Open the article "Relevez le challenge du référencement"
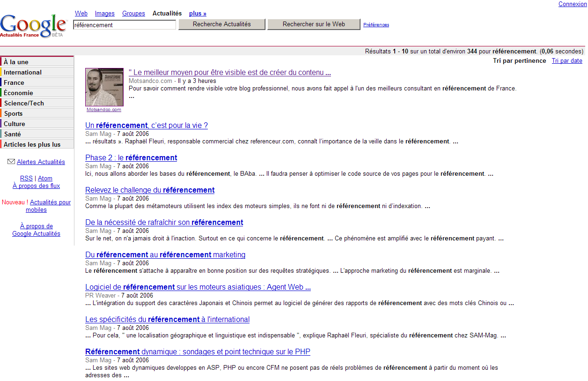This screenshot has height=381, width=588. point(150,190)
